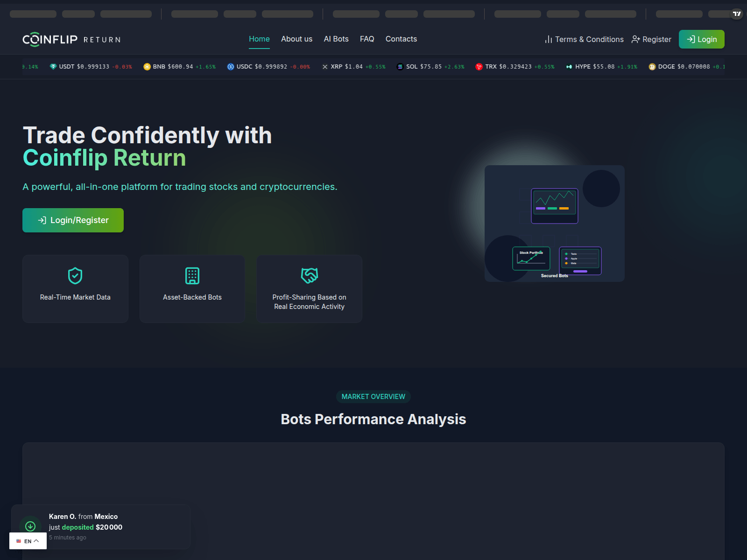
Task: Click the bar-chart icon beside Terms
Action: point(549,39)
